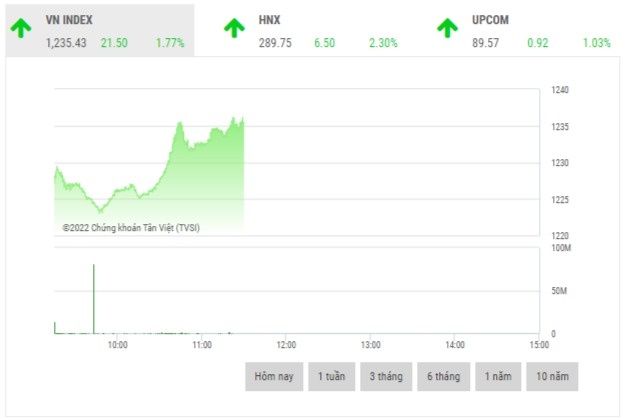Image resolution: width=626 pixels, height=420 pixels.
Task: Click the green up arrow beside UPCOM
Action: pyautogui.click(x=447, y=27)
